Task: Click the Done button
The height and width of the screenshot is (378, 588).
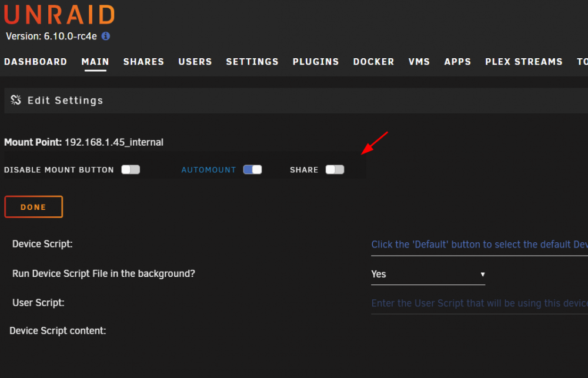Action: tap(34, 206)
